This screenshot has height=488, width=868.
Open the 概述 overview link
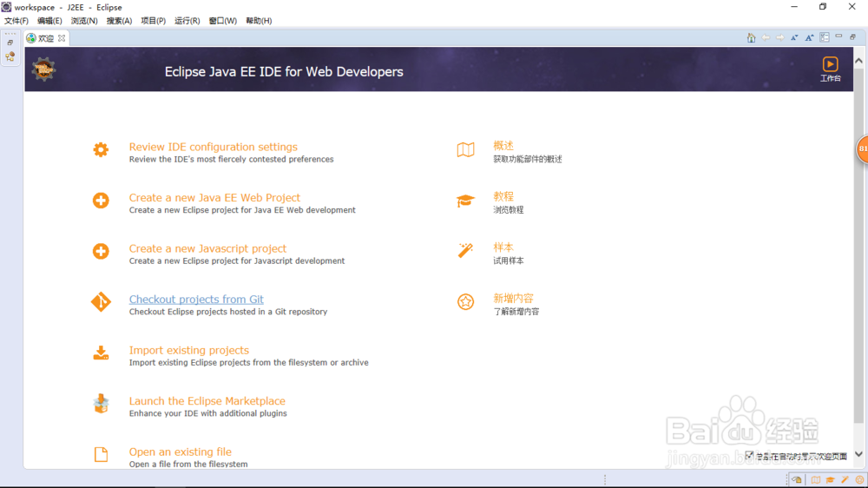(503, 146)
